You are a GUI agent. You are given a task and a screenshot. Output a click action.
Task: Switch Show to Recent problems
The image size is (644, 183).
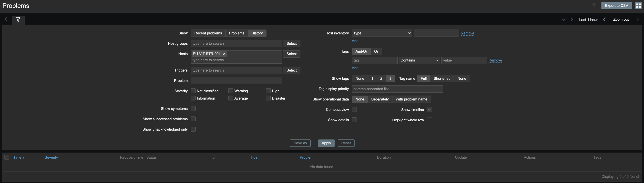pos(208,33)
